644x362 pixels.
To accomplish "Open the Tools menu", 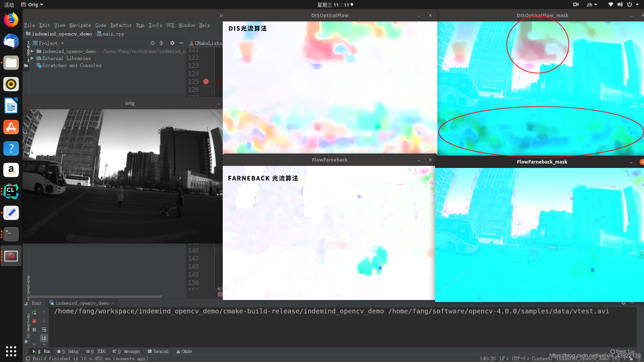I will click(x=155, y=25).
